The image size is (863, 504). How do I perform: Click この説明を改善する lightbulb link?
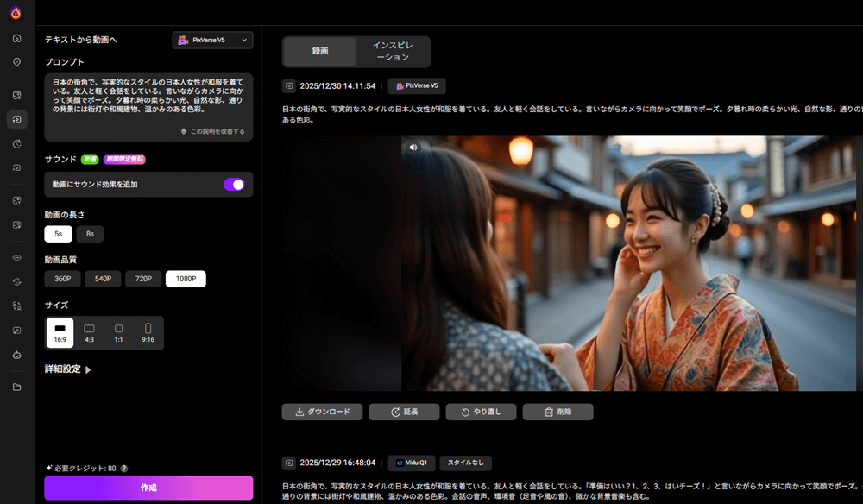(x=212, y=131)
